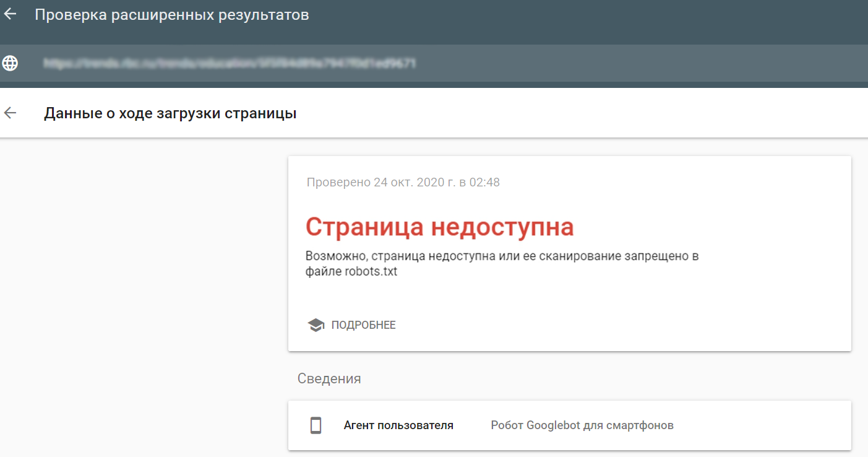Click the Сведения section header

point(330,378)
